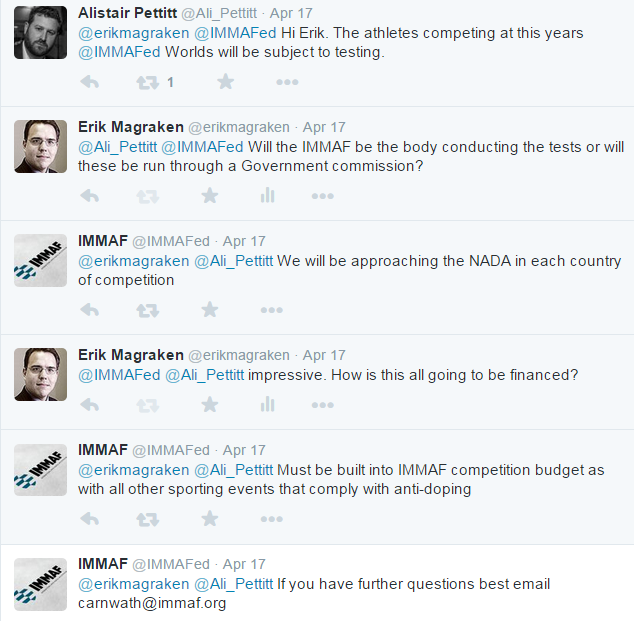Reply to IMMAF's competition budget tweet

coord(89,519)
